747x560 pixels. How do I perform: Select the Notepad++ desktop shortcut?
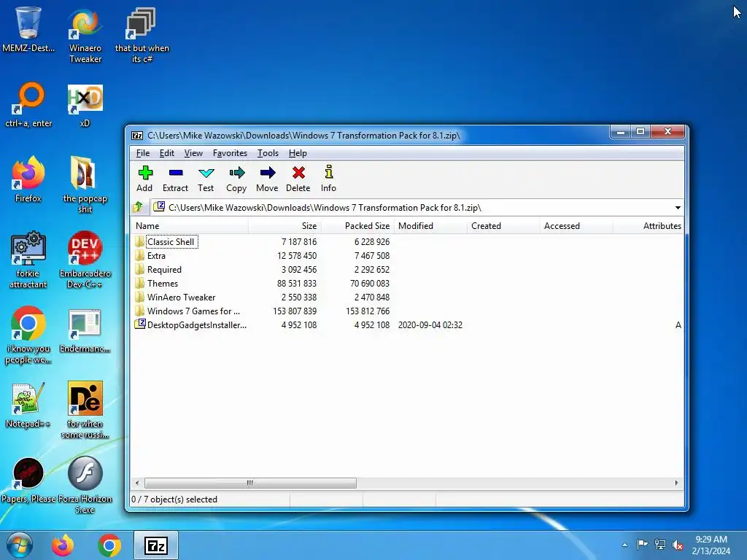28,405
